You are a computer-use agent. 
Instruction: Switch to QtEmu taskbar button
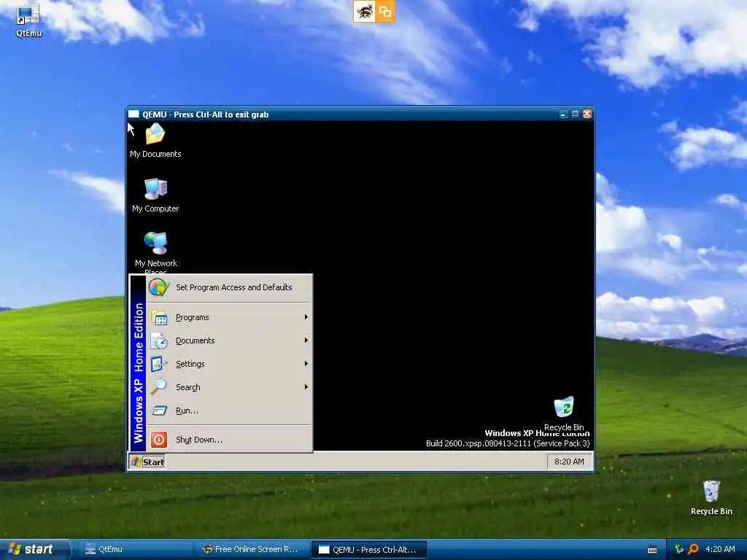pyautogui.click(x=134, y=550)
